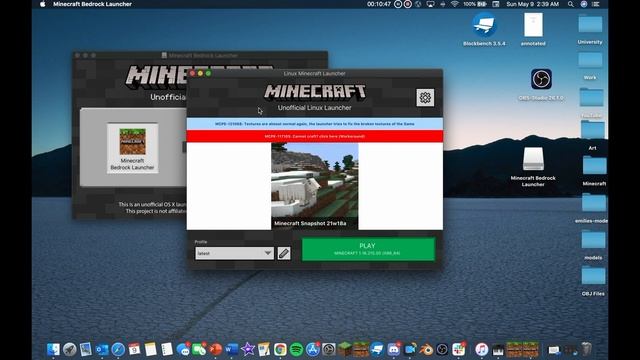Click the green PLAY button
The width and height of the screenshot is (640, 360).
pos(368,249)
